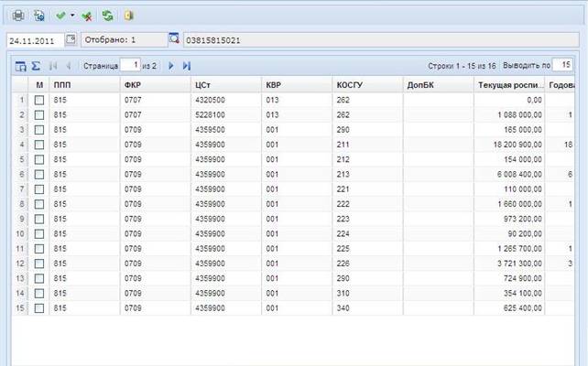Open the calendar picker next to the date
The height and width of the screenshot is (366, 588).
71,39
